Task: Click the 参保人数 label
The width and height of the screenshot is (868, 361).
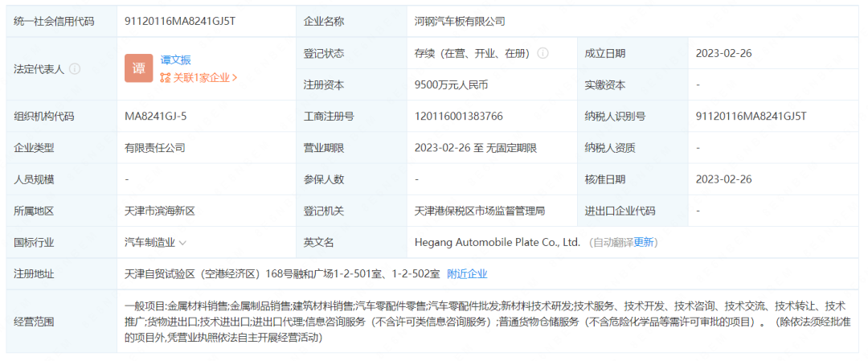Action: pos(324,179)
